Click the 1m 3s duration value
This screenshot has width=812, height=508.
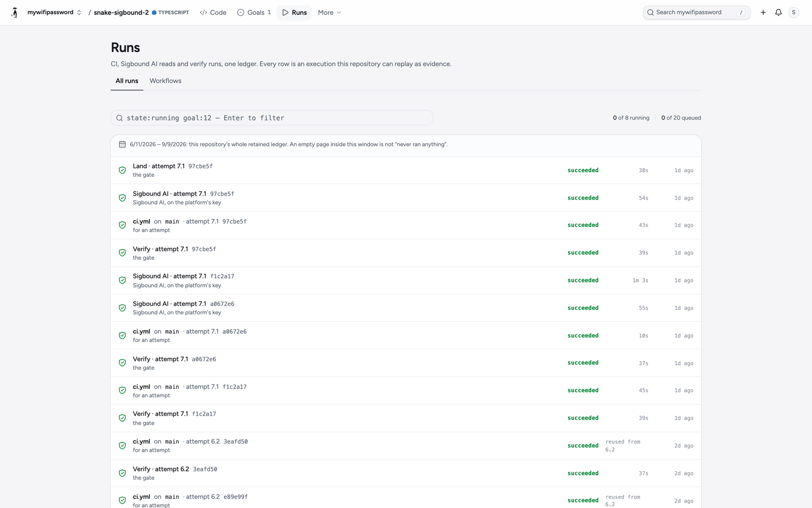(x=640, y=280)
